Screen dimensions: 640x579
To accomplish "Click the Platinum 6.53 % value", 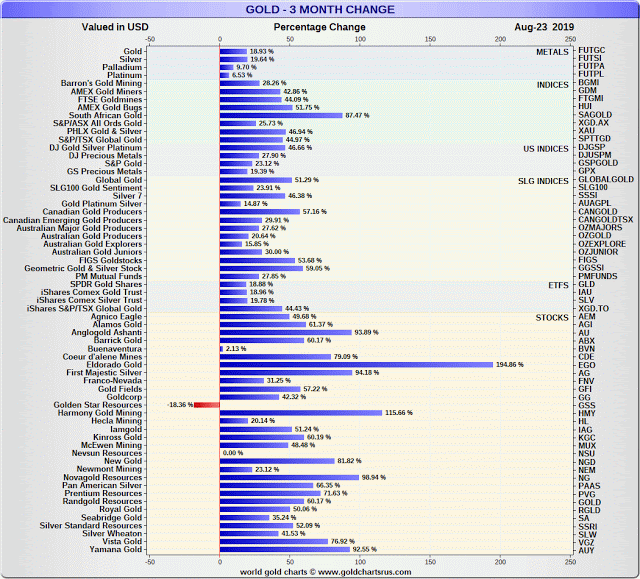I will pos(242,75).
